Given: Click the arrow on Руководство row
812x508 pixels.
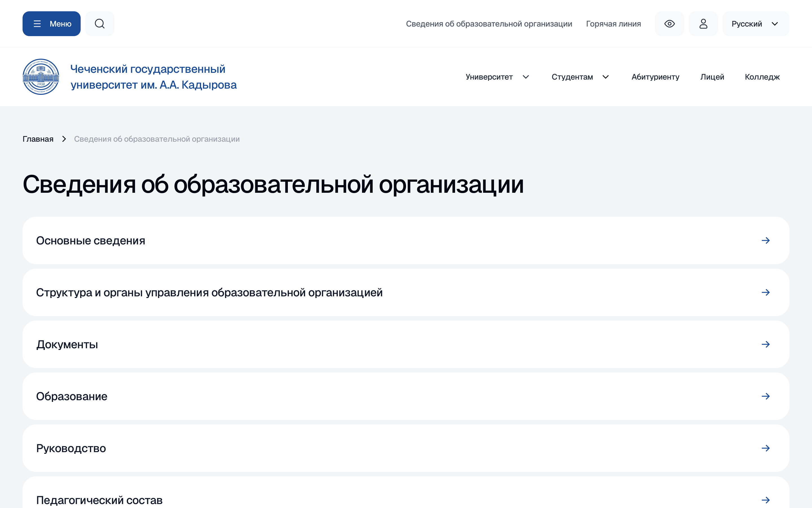Looking at the screenshot, I should (x=766, y=448).
